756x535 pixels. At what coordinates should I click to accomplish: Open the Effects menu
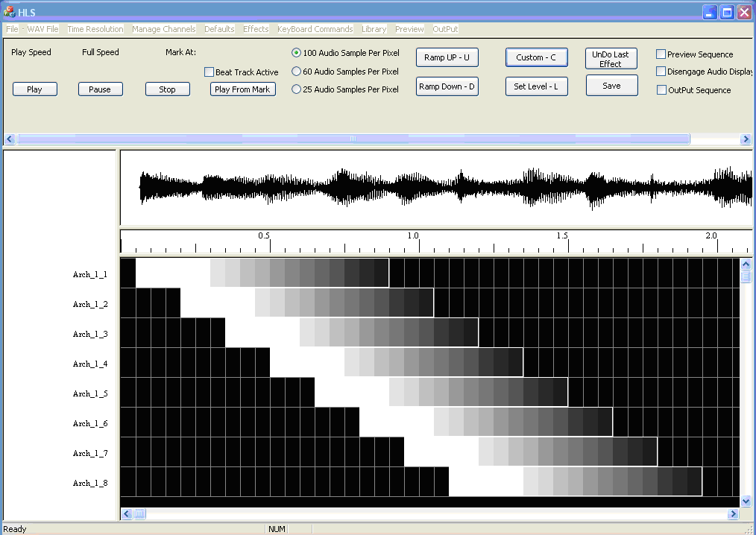click(x=256, y=29)
